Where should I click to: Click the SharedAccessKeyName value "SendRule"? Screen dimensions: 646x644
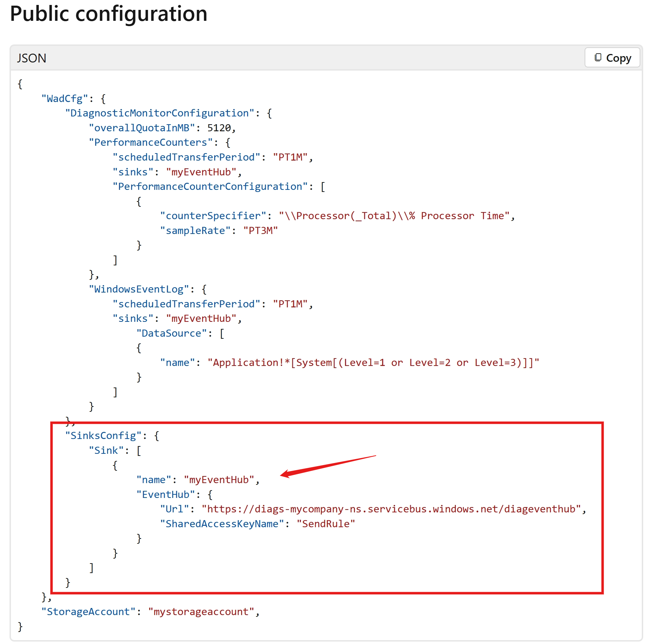tap(326, 524)
